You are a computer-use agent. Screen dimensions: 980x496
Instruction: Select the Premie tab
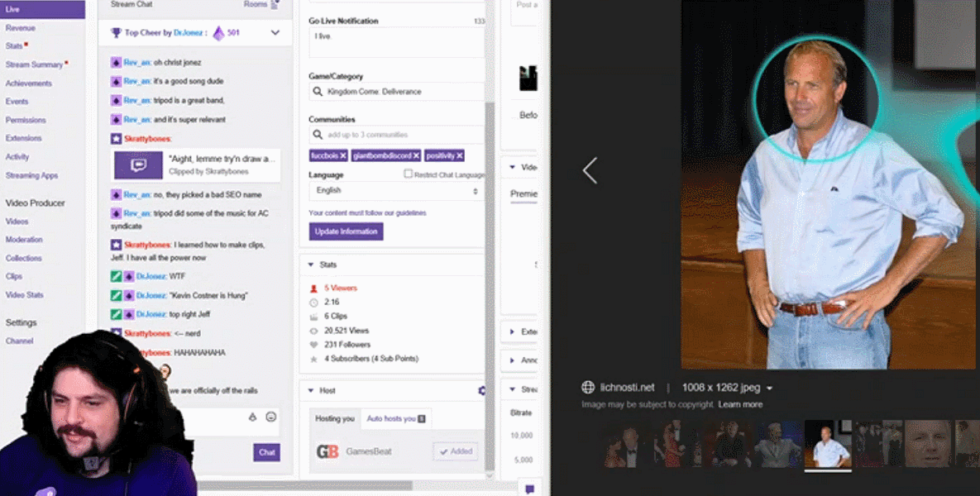[x=523, y=193]
